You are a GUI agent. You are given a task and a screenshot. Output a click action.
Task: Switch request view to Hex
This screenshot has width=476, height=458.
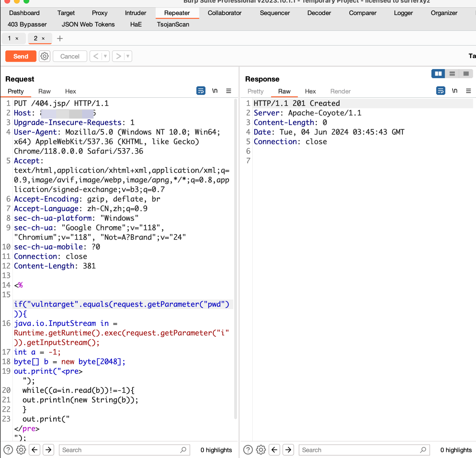pyautogui.click(x=70, y=91)
